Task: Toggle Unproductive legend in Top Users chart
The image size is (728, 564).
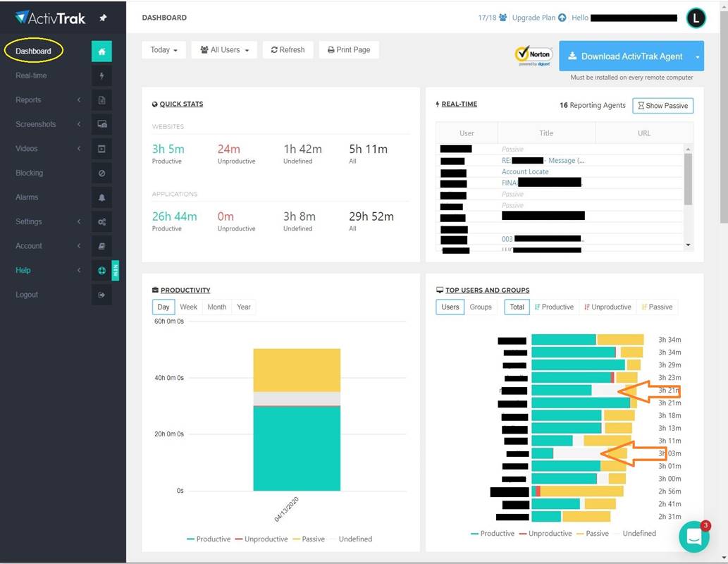Action: 545,534
